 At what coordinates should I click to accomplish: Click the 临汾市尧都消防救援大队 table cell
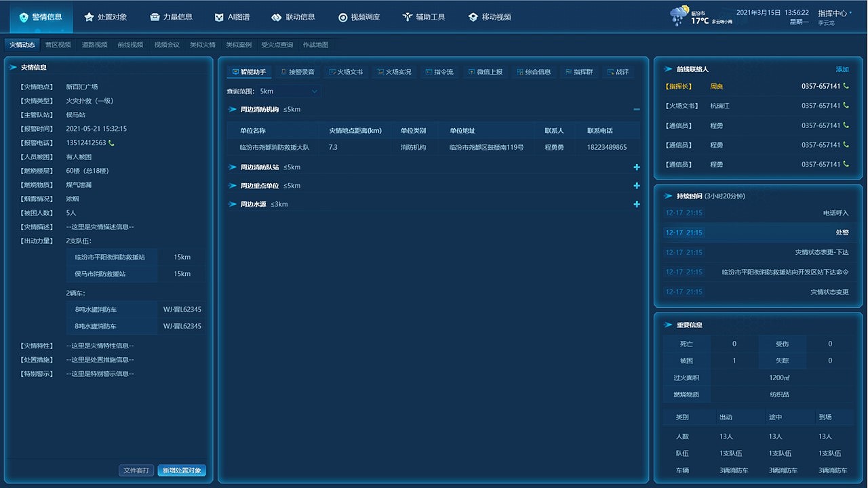point(275,147)
